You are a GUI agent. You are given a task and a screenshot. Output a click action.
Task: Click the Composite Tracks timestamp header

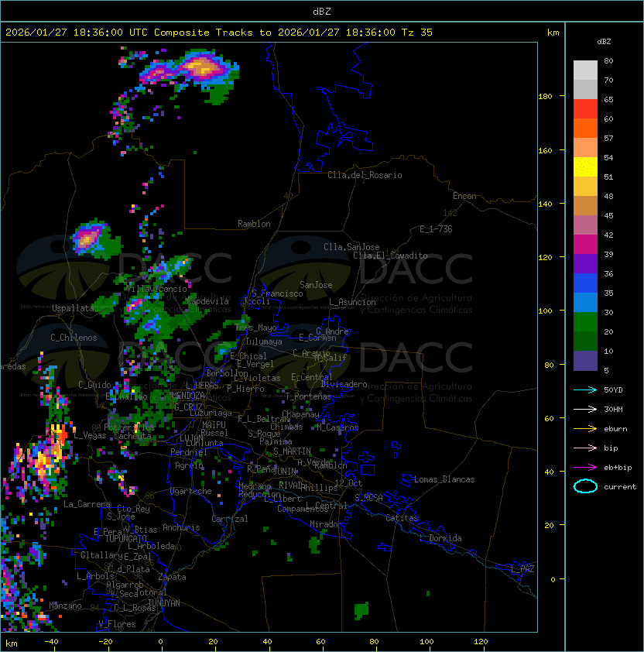(x=219, y=33)
